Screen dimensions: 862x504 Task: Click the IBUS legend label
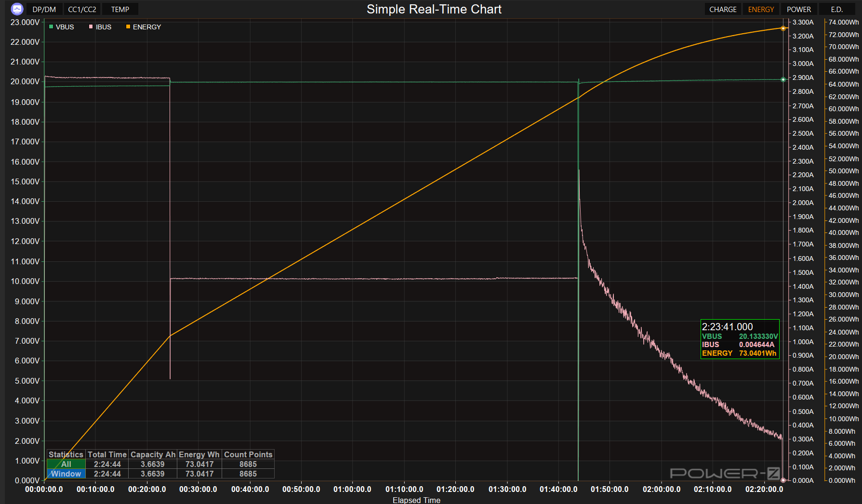(104, 27)
